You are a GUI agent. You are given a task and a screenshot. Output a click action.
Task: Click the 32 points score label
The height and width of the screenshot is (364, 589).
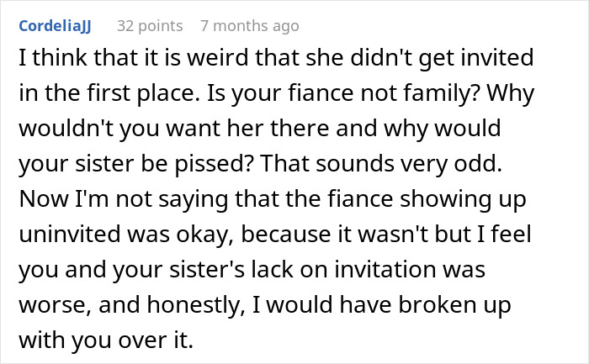[150, 26]
